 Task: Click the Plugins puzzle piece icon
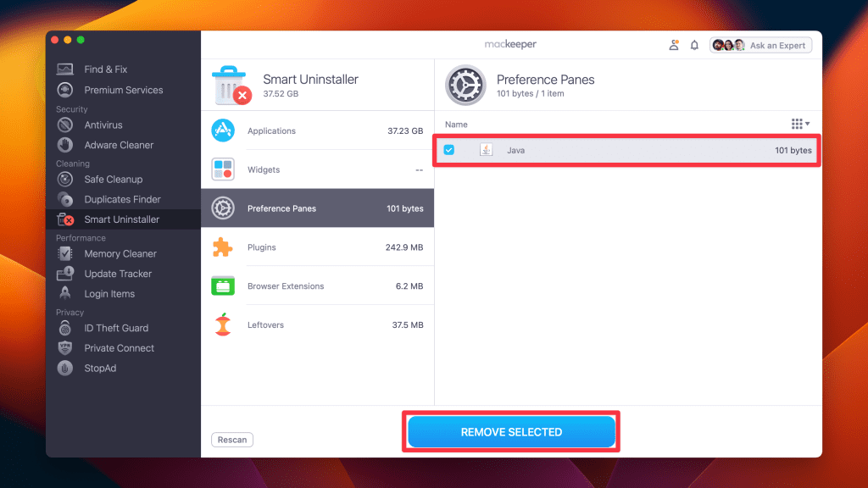pyautogui.click(x=223, y=247)
